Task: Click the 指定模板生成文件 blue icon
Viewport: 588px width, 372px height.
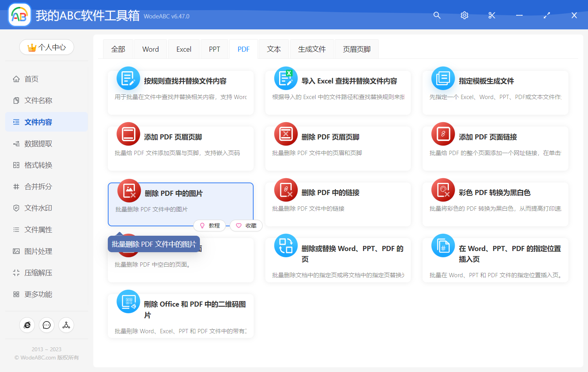Action: click(443, 78)
